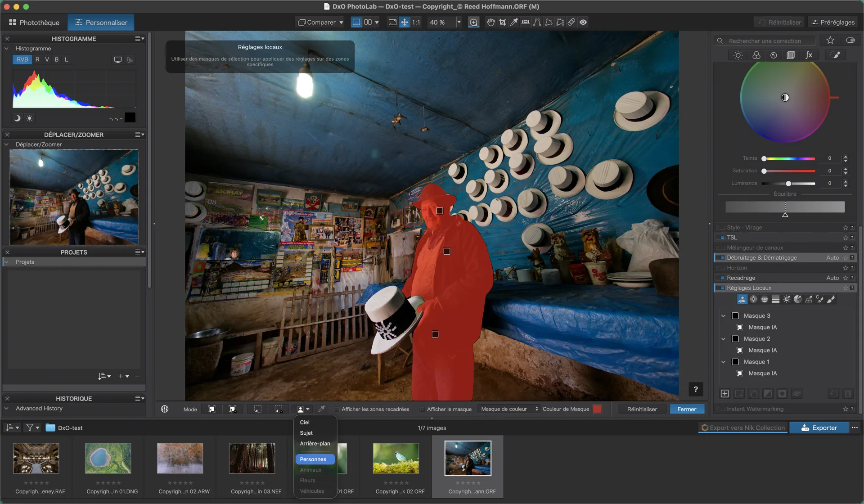
Task: Choose Personnes from mask menu
Action: click(315, 459)
